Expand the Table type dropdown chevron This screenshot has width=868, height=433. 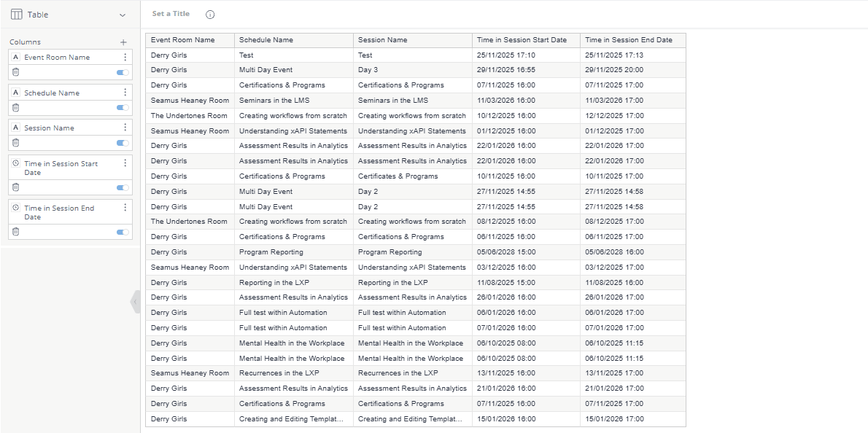point(122,15)
